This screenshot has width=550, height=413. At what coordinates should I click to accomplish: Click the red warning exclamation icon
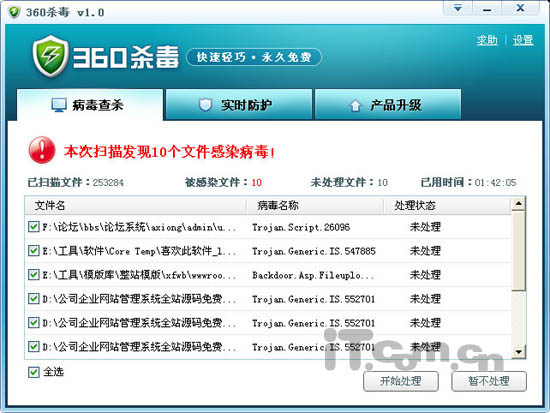pyautogui.click(x=42, y=150)
